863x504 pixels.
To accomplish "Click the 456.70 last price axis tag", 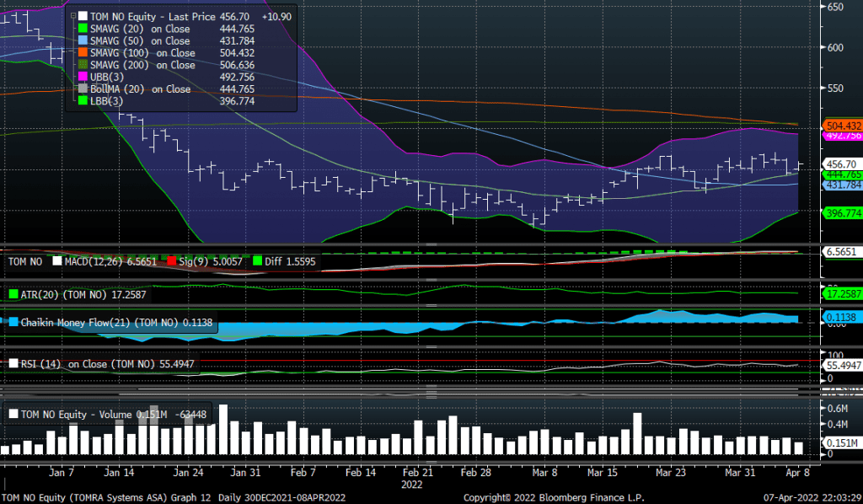I will pos(842,164).
